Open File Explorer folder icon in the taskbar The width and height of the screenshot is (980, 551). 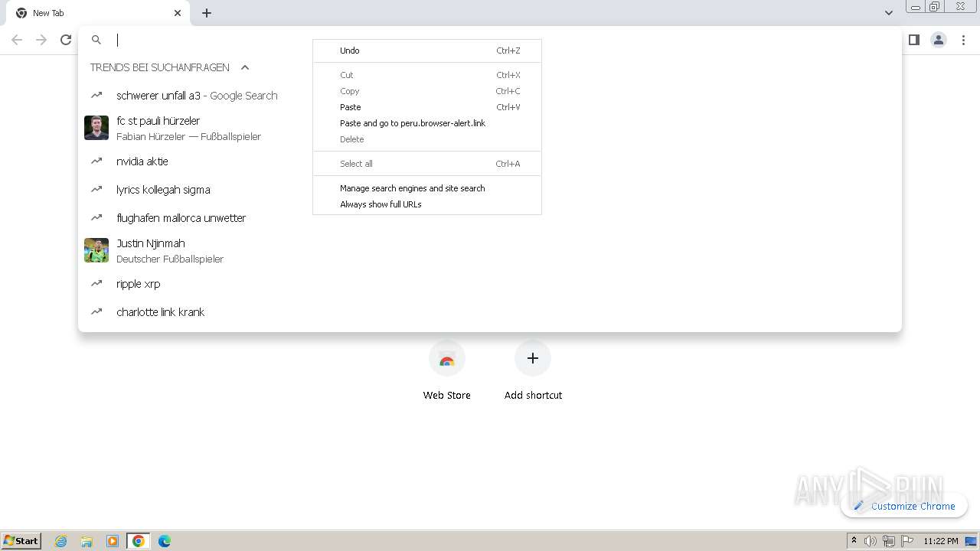(x=87, y=541)
